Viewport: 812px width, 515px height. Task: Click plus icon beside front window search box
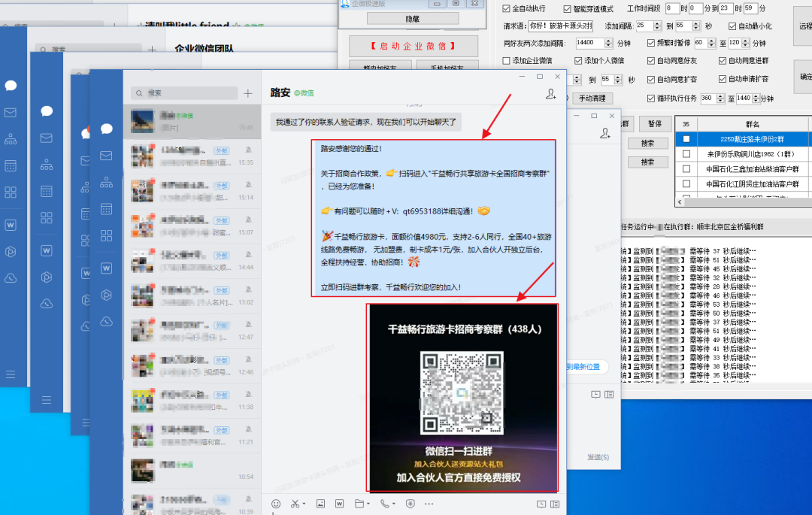pos(248,93)
